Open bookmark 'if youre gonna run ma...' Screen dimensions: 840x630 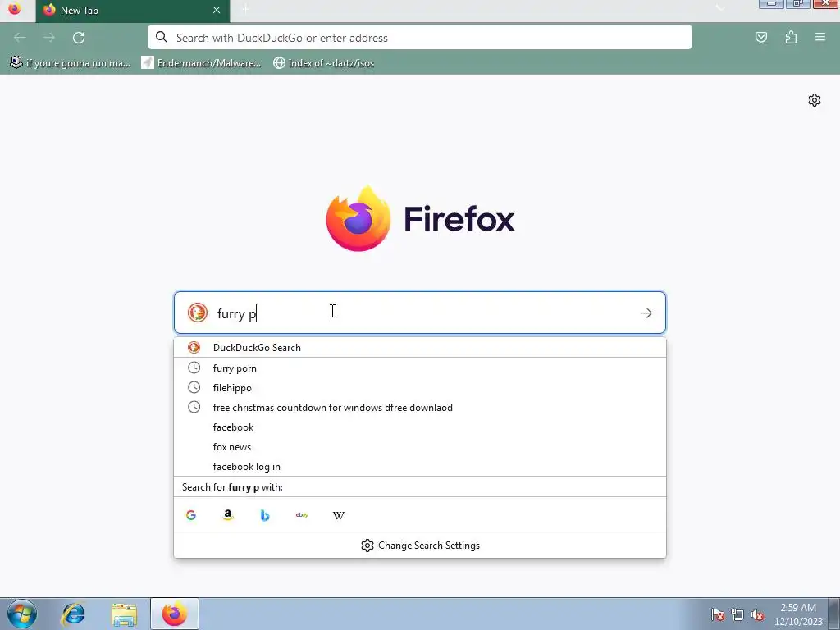click(71, 62)
